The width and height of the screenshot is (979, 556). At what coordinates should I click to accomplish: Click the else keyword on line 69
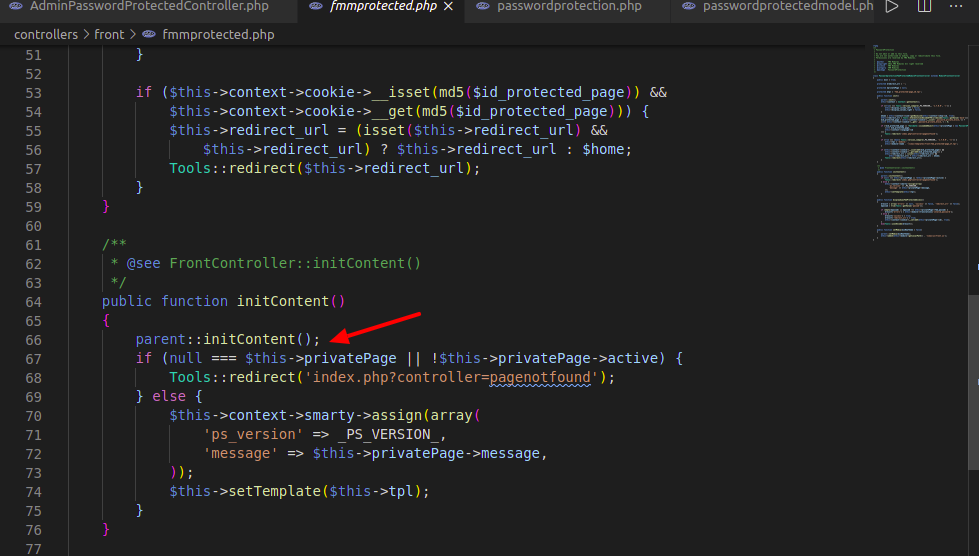(x=169, y=396)
